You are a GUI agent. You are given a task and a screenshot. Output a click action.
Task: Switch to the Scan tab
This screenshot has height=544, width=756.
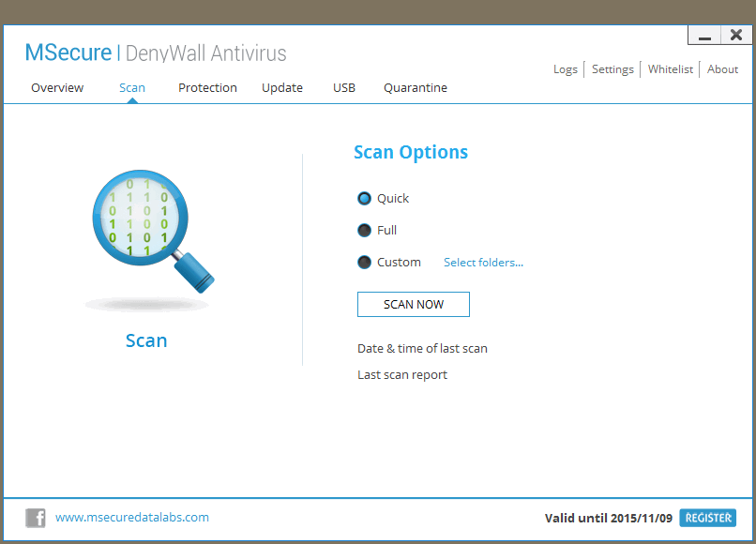click(132, 88)
